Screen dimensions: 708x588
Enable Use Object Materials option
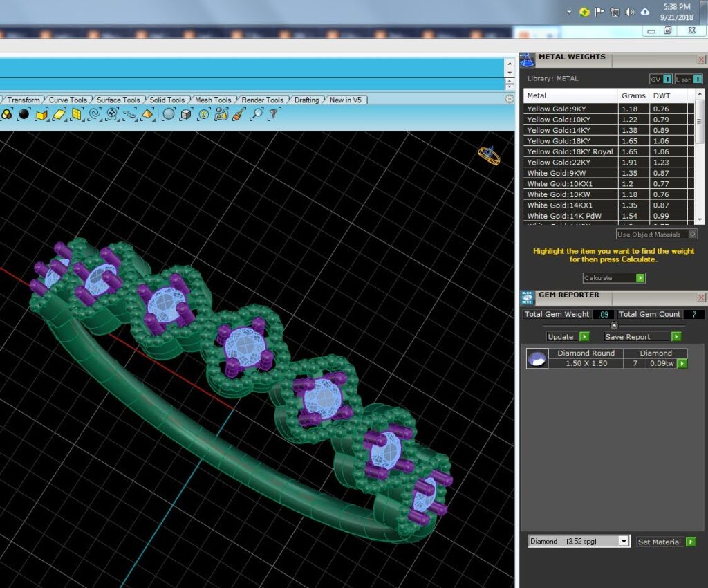657,235
